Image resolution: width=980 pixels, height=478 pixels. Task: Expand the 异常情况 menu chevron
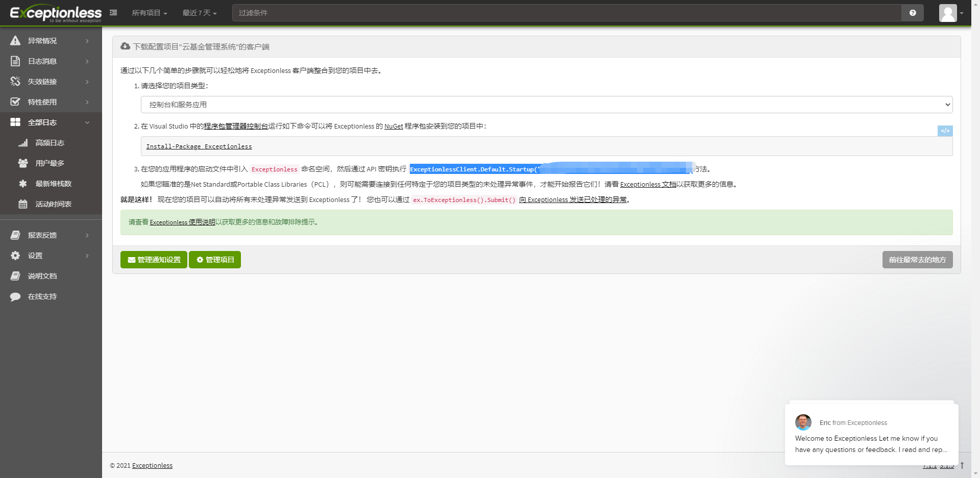(87, 41)
